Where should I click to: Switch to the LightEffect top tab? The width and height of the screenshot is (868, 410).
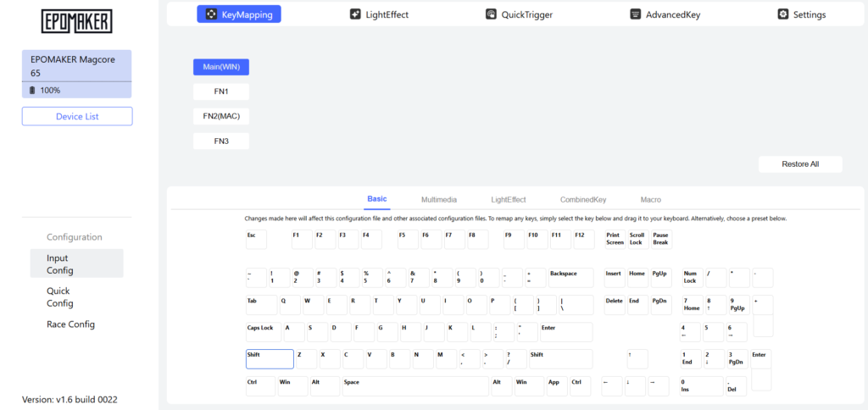[379, 14]
